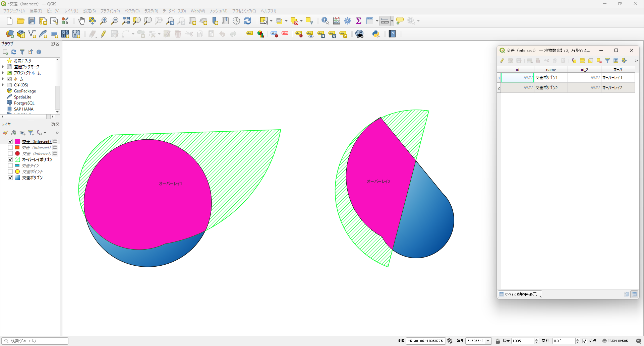Toggle the レンダ render checkbox

[x=585, y=341]
